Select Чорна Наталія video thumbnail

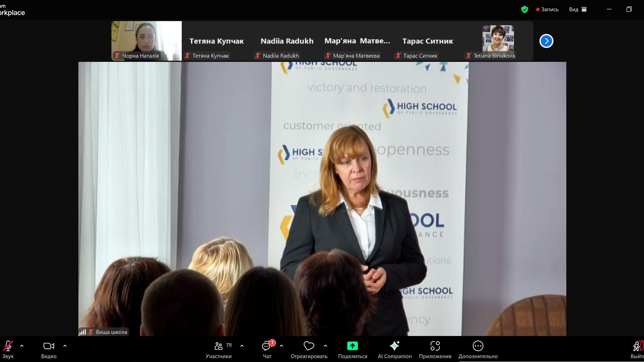[x=146, y=40]
